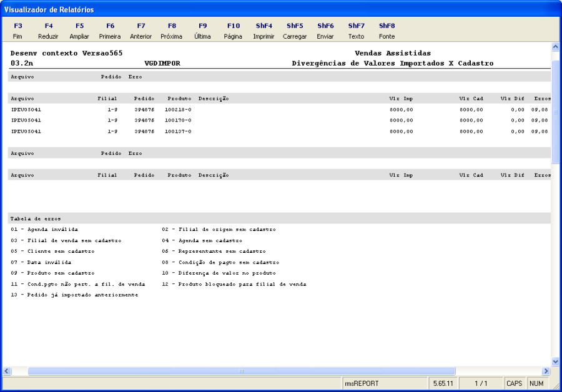Click the 'Tabela de erros' section header
The image size is (562, 392).
[x=36, y=218]
